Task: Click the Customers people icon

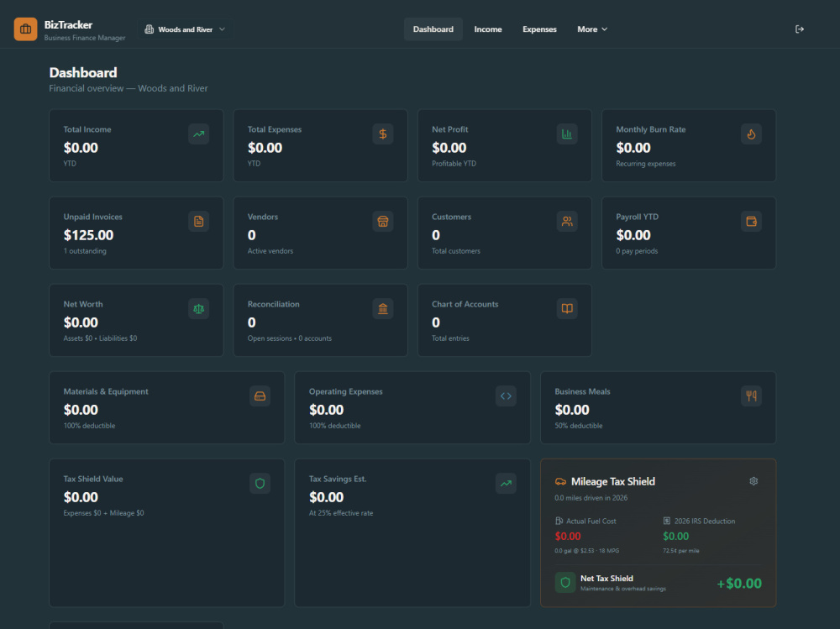Action: coord(567,221)
